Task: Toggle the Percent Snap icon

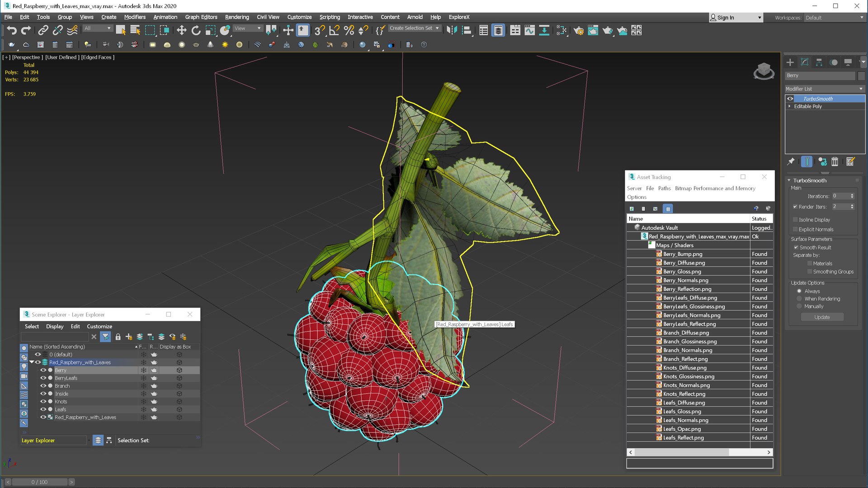Action: (349, 30)
